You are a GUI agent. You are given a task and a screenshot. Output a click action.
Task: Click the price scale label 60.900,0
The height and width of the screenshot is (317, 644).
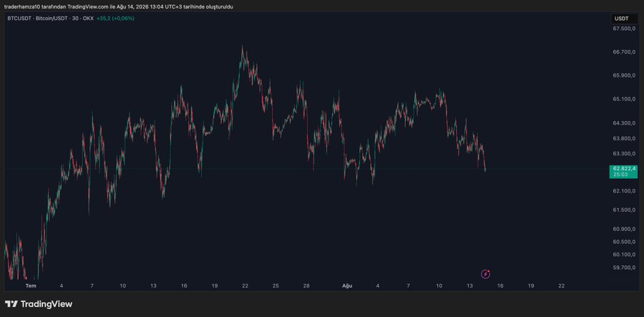pos(624,229)
